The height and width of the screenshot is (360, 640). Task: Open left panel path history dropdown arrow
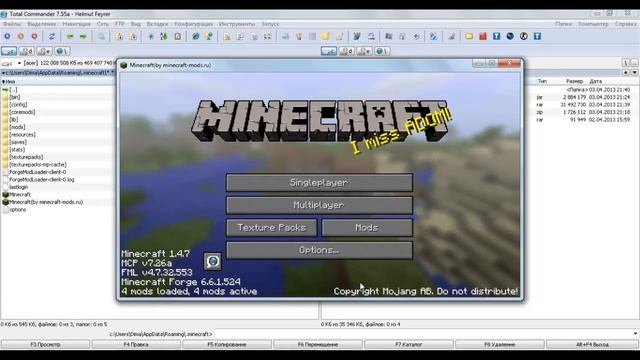(x=2, y=73)
